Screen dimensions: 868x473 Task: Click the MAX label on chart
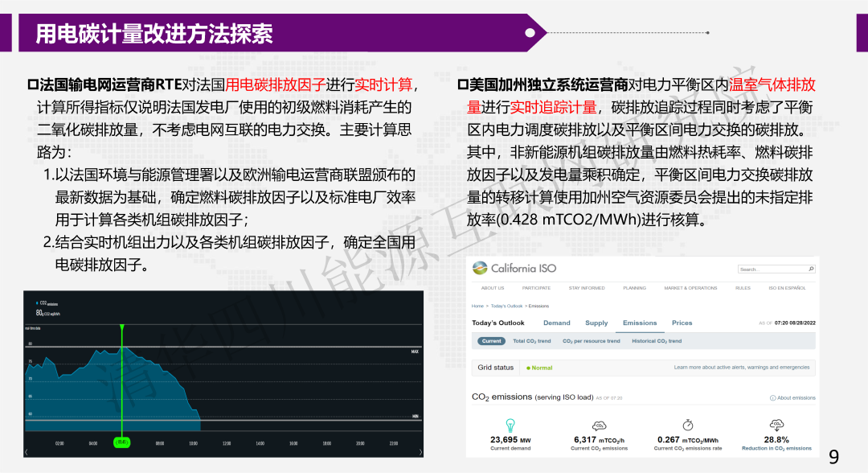tap(415, 352)
